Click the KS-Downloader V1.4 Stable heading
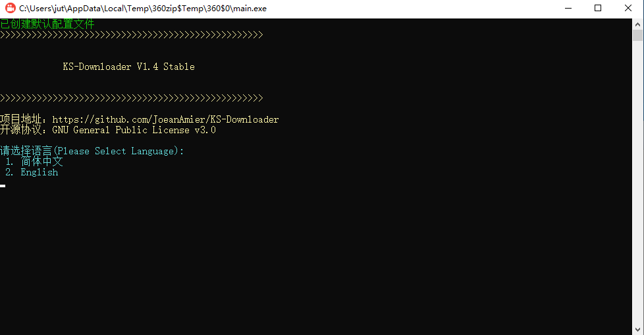The image size is (644, 335). coord(128,67)
